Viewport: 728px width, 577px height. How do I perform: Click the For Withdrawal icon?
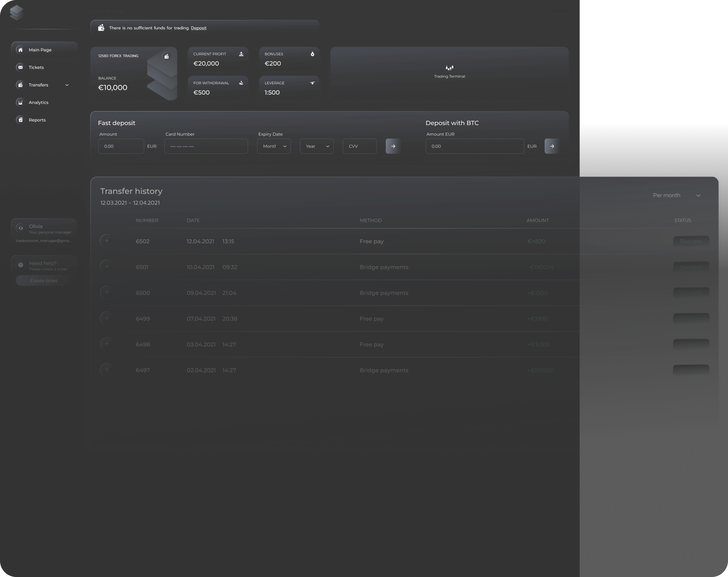(241, 83)
